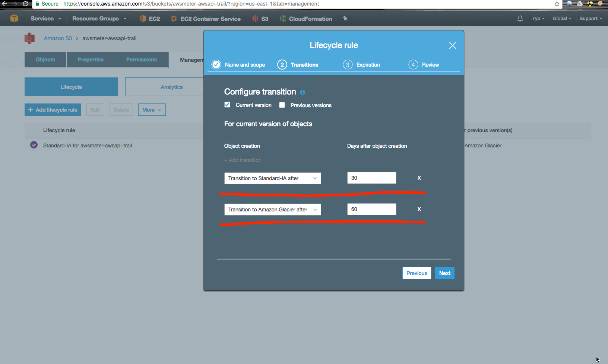Screen dimensions: 608x364
Task: Click the Amazon Glacier cell in rule table
Action: (483, 146)
